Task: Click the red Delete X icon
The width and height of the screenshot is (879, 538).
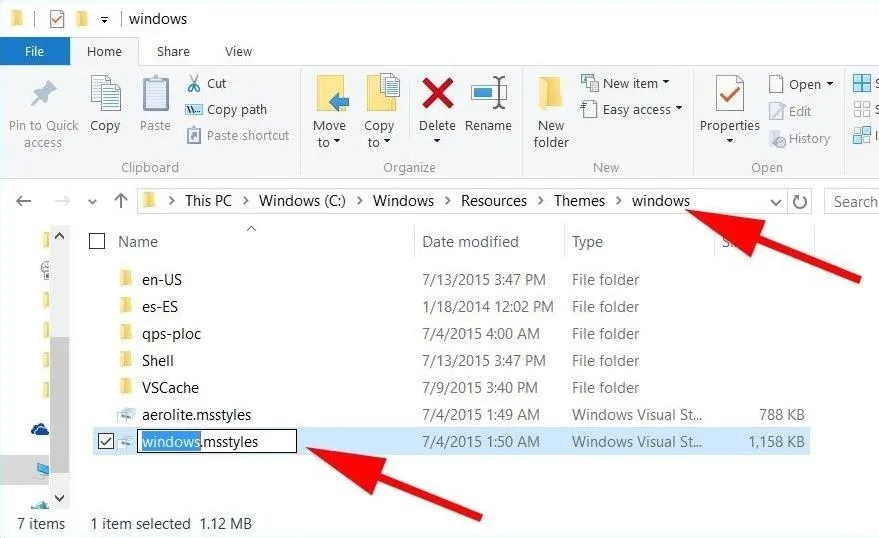Action: click(438, 93)
